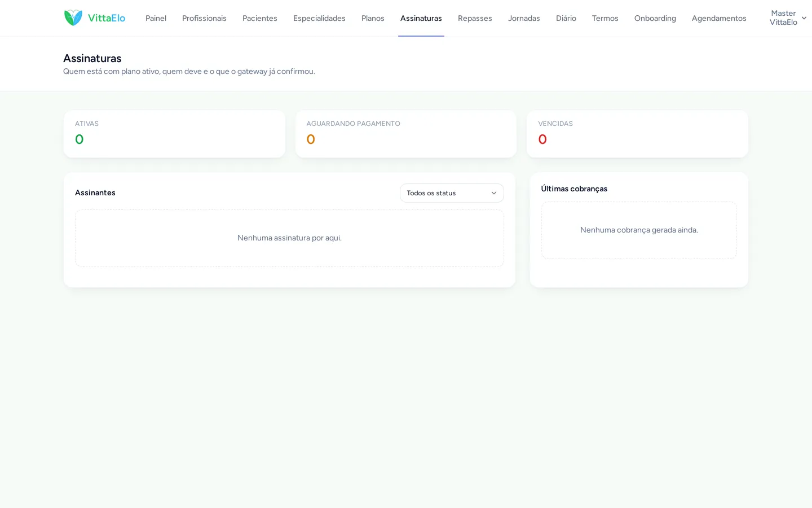Switch to the Onboarding tab
The width and height of the screenshot is (812, 508).
655,18
